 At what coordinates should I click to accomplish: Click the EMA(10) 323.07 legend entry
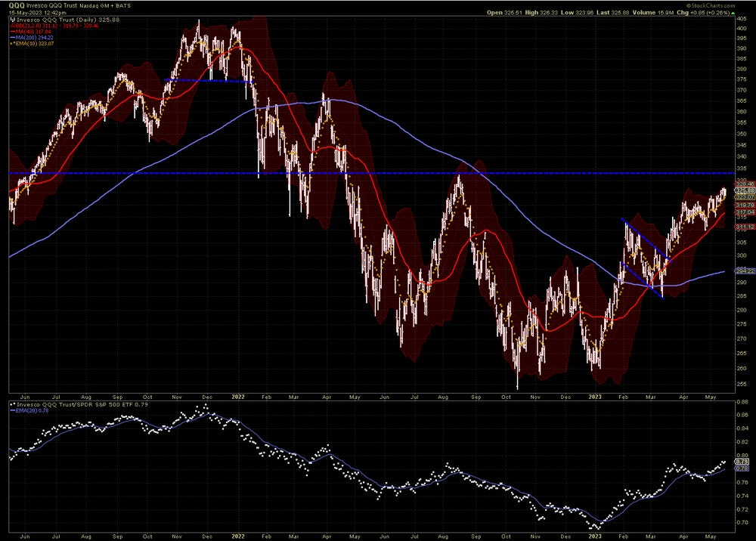(32, 43)
